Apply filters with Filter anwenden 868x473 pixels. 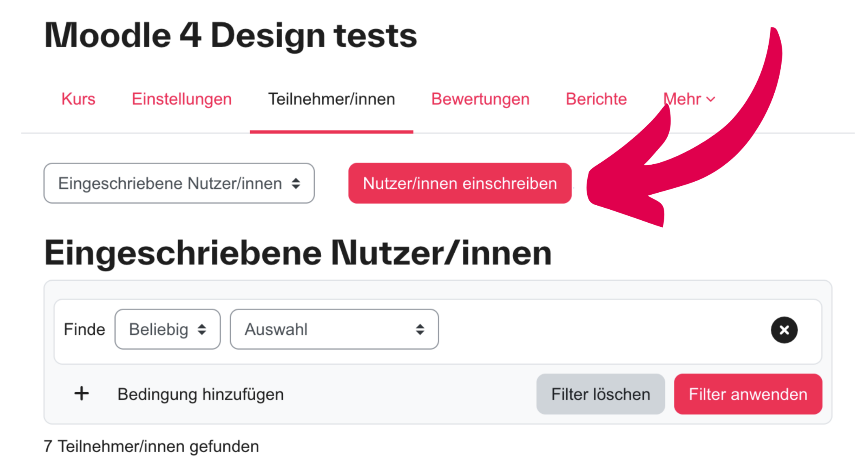click(x=748, y=393)
